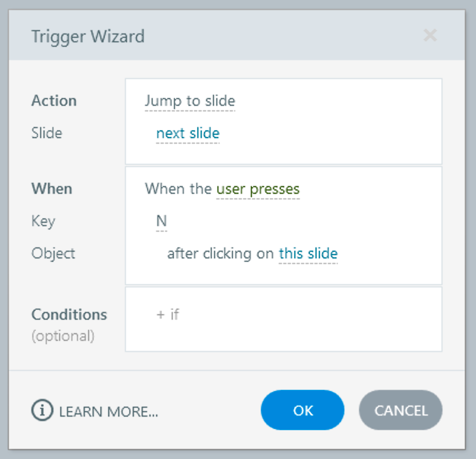Click the "(optional)" hint text
476x459 pixels.
pos(63,336)
